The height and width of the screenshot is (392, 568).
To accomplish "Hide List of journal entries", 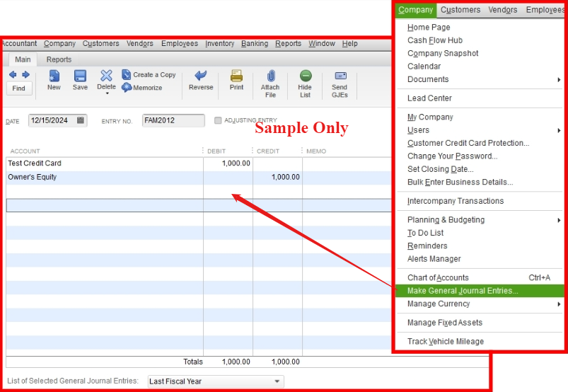I will pyautogui.click(x=305, y=83).
